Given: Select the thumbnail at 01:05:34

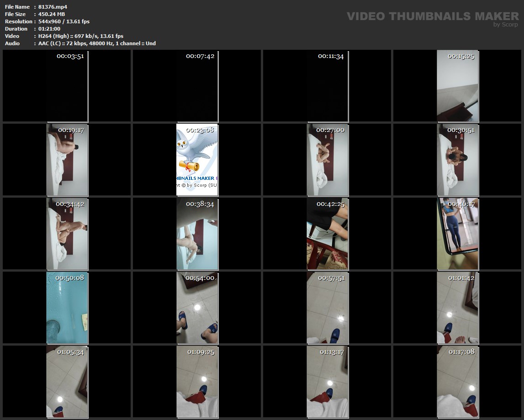Looking at the screenshot, I should click(67, 382).
